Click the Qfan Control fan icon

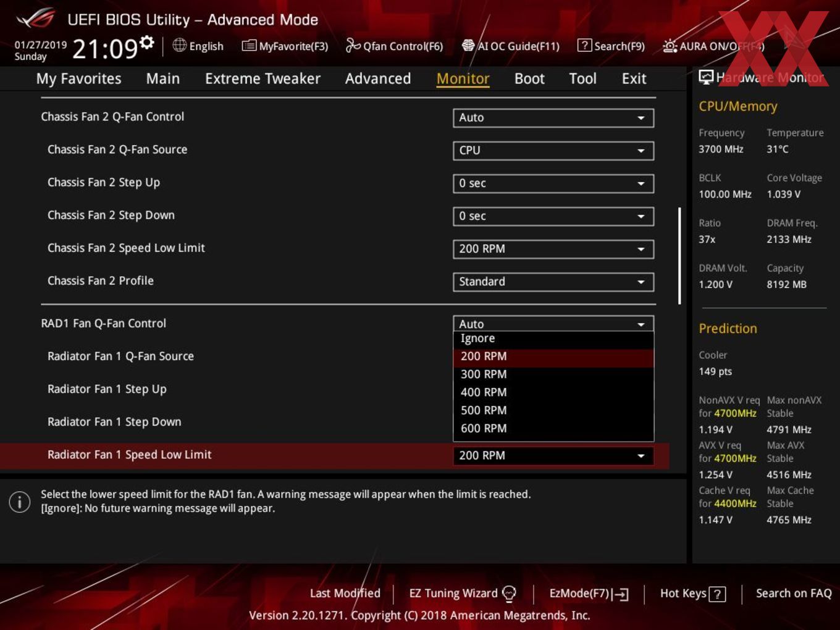coord(353,45)
